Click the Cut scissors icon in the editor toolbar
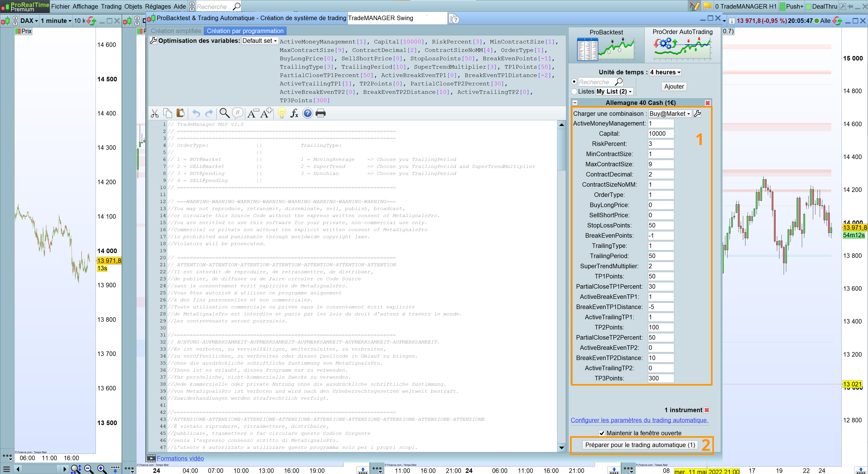Image resolution: width=868 pixels, height=474 pixels. tap(155, 114)
